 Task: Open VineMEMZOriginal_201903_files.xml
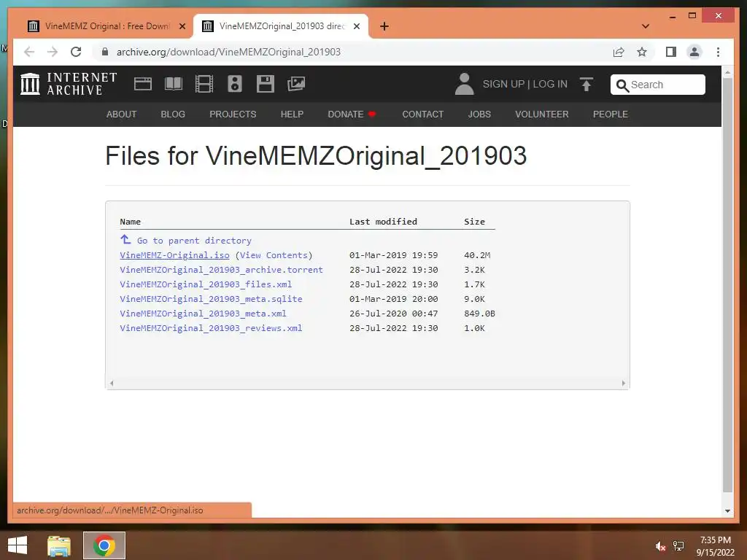tap(205, 284)
